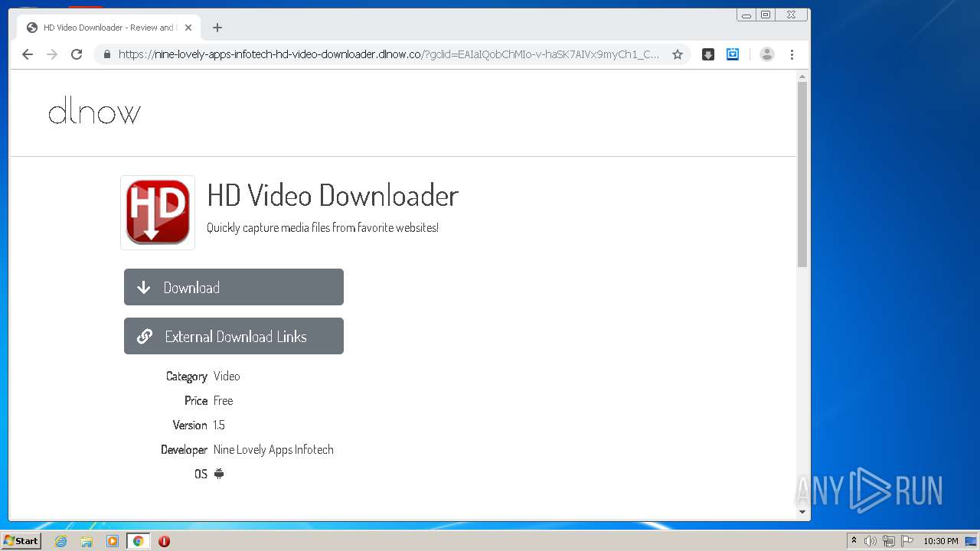Click the dlnow logo
This screenshot has height=551, width=980.
[x=94, y=112]
